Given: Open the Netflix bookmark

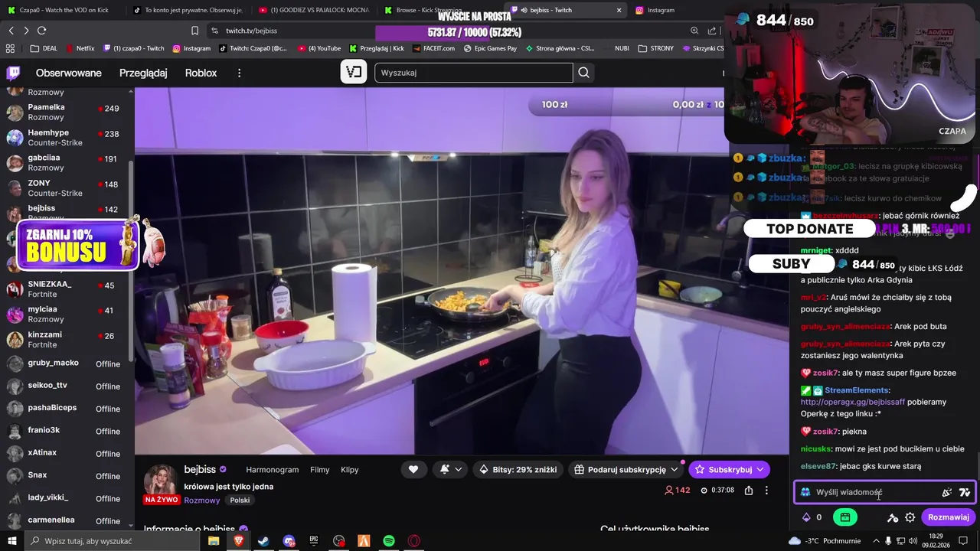Looking at the screenshot, I should click(x=80, y=48).
